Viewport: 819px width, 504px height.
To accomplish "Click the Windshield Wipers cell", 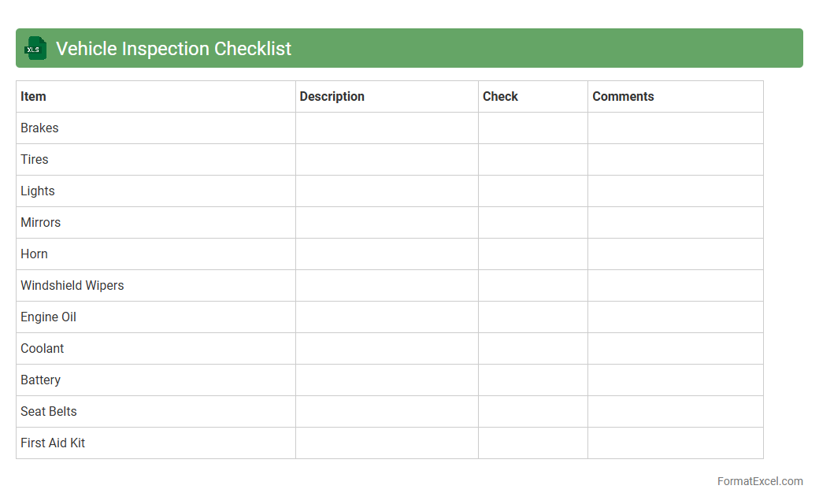I will pos(72,285).
